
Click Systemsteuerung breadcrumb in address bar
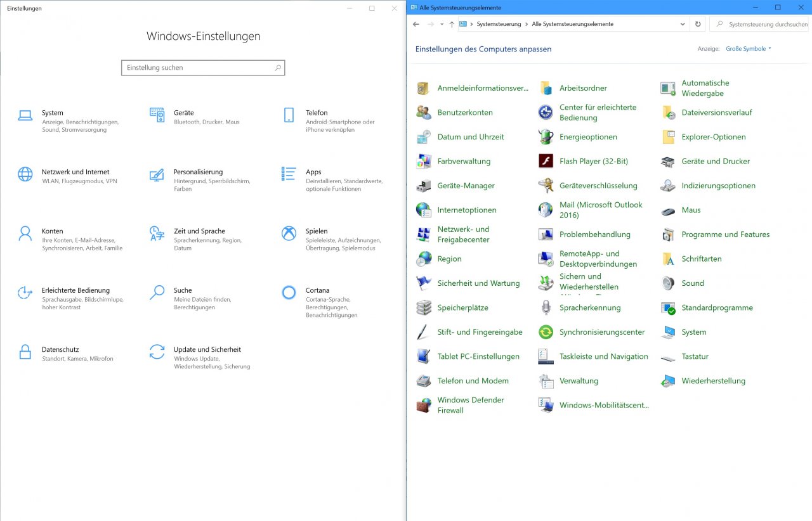point(499,24)
